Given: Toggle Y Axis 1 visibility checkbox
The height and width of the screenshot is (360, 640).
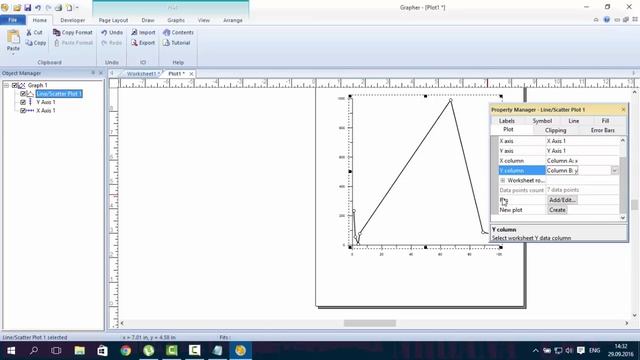Looking at the screenshot, I should pyautogui.click(x=23, y=102).
